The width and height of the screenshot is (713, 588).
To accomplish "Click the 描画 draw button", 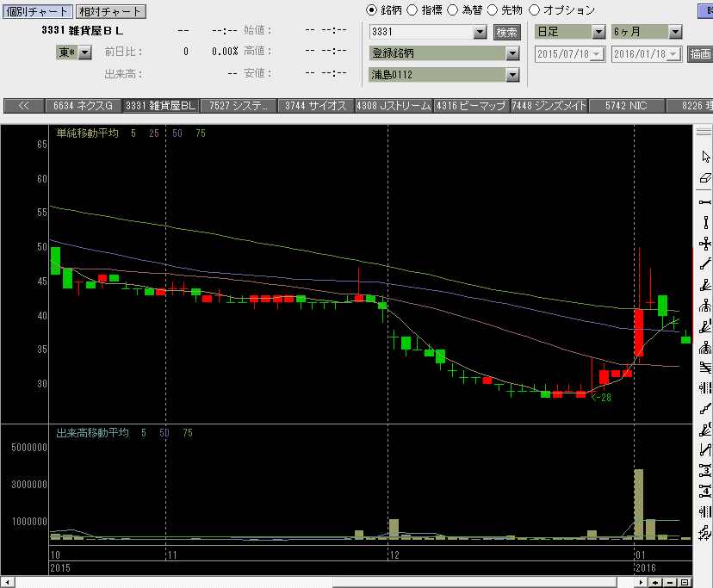I will [700, 54].
